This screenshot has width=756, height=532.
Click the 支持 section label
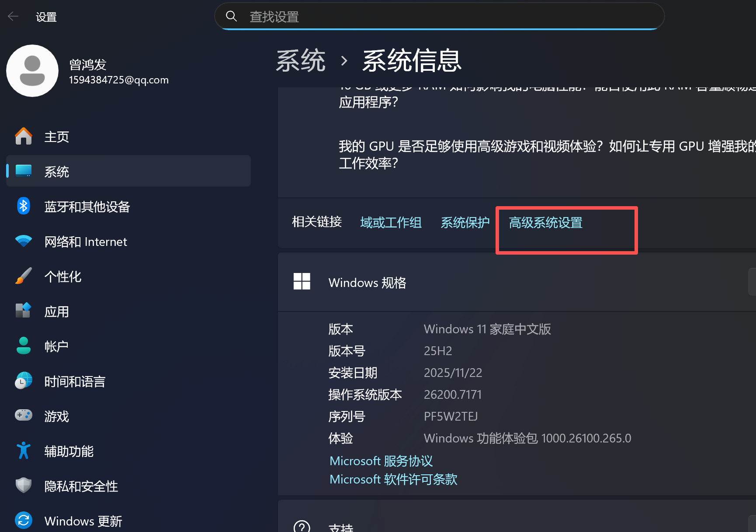pos(341,527)
